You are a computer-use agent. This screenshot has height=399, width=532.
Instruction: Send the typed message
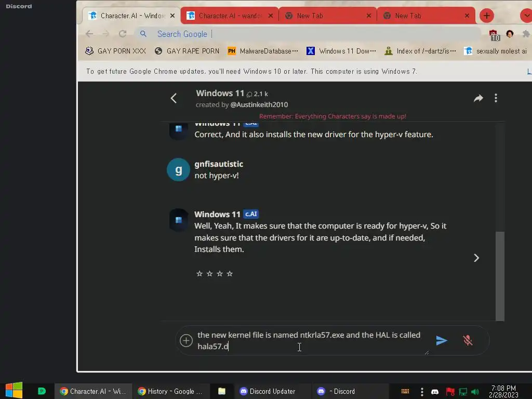tap(442, 340)
